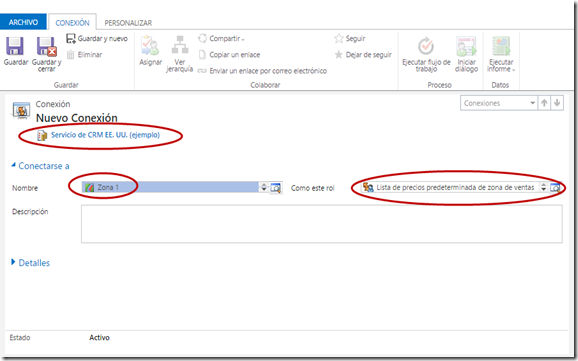The height and width of the screenshot is (361, 578).
Task: Open Servicio de CRM EE. UU. link
Action: pyautogui.click(x=105, y=135)
